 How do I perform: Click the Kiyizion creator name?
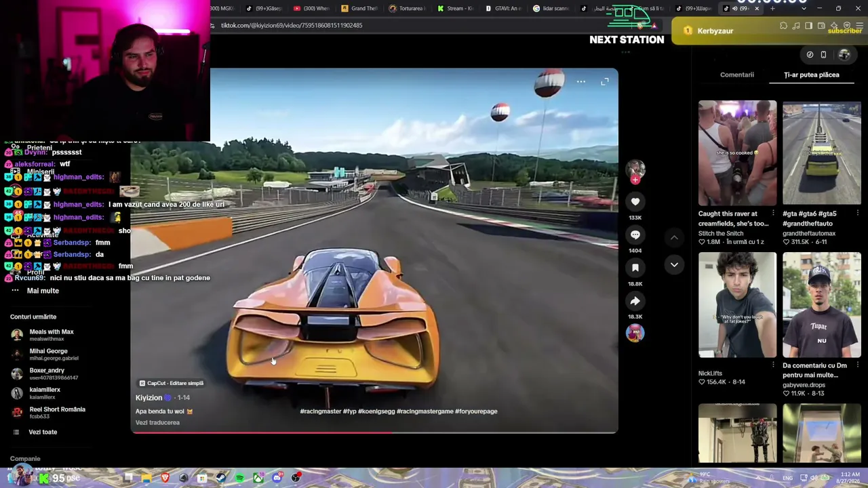pos(149,398)
